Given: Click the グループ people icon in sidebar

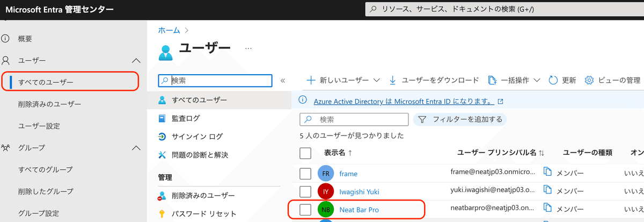Looking at the screenshot, I should (6, 147).
